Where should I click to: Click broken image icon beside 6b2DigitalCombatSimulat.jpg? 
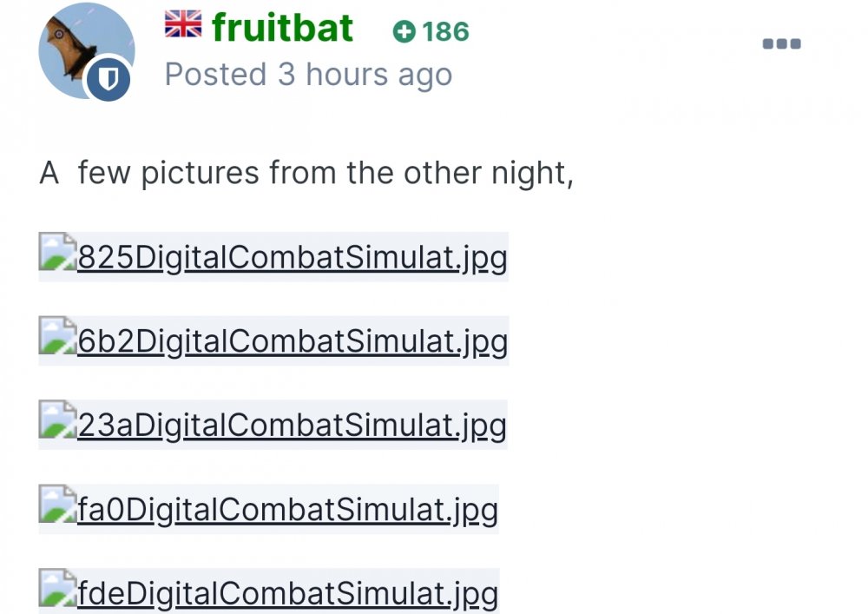[x=57, y=340]
